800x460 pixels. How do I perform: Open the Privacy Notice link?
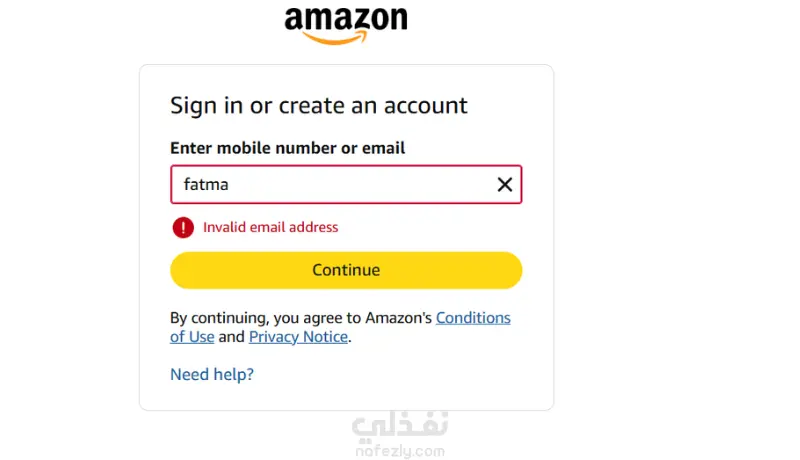pos(298,337)
